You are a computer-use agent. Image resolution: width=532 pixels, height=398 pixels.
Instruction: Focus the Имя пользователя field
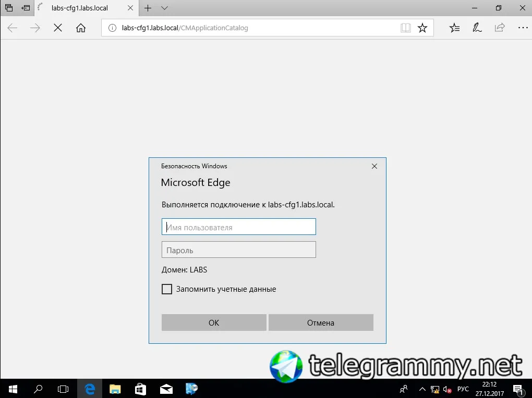click(238, 227)
